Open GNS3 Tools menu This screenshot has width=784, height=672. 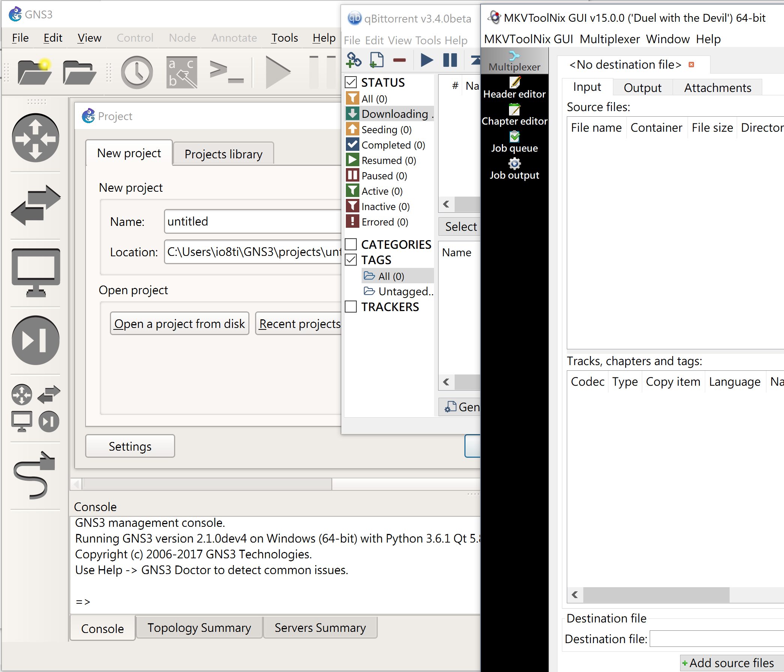(x=285, y=38)
